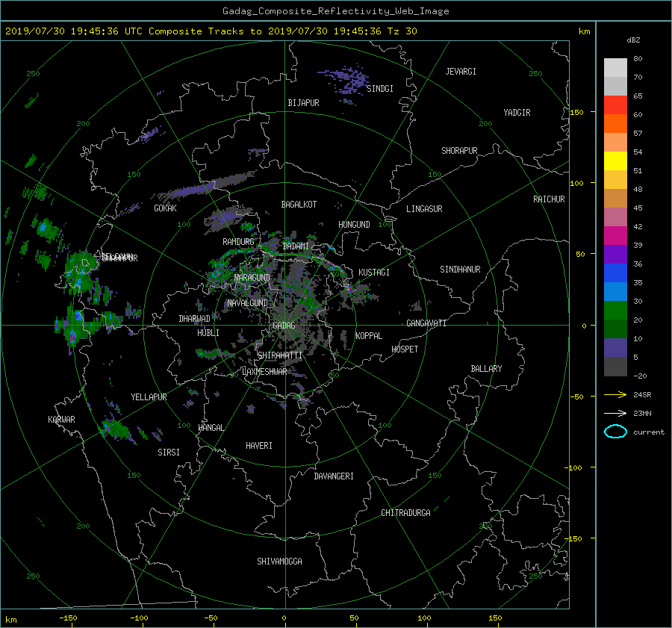
Task: Click the HUBLI city label
Action: (x=208, y=333)
